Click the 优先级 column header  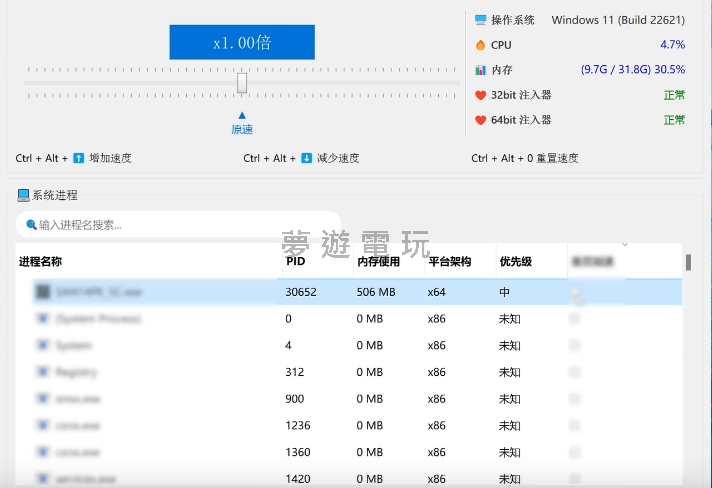(x=516, y=262)
